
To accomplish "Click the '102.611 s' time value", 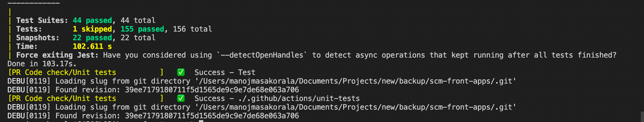I will 92,46.
